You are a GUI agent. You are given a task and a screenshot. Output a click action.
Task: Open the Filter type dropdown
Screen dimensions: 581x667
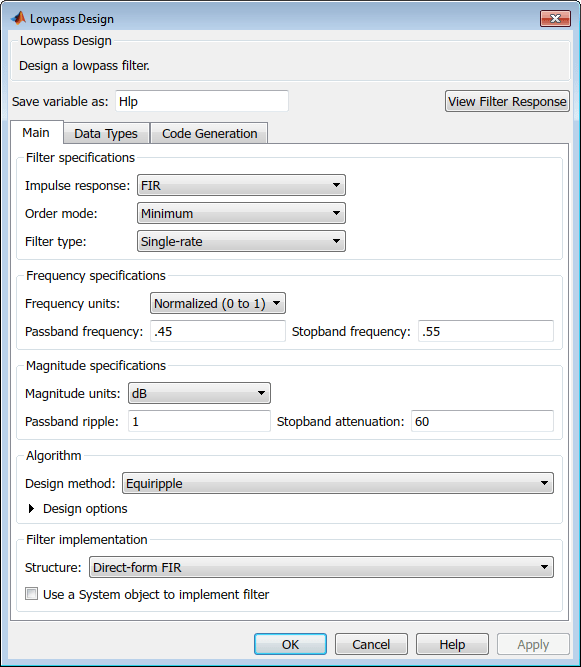(241, 241)
